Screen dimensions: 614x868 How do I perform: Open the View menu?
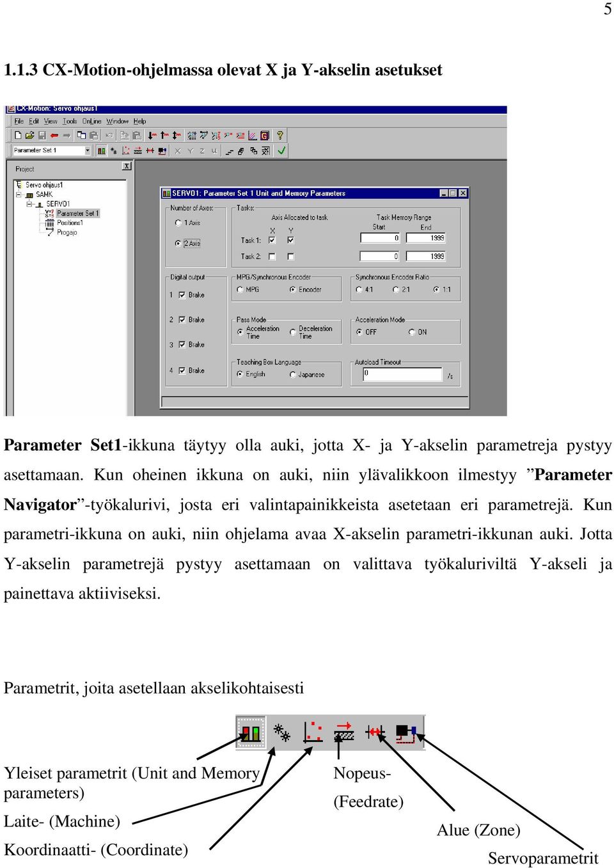point(51,121)
